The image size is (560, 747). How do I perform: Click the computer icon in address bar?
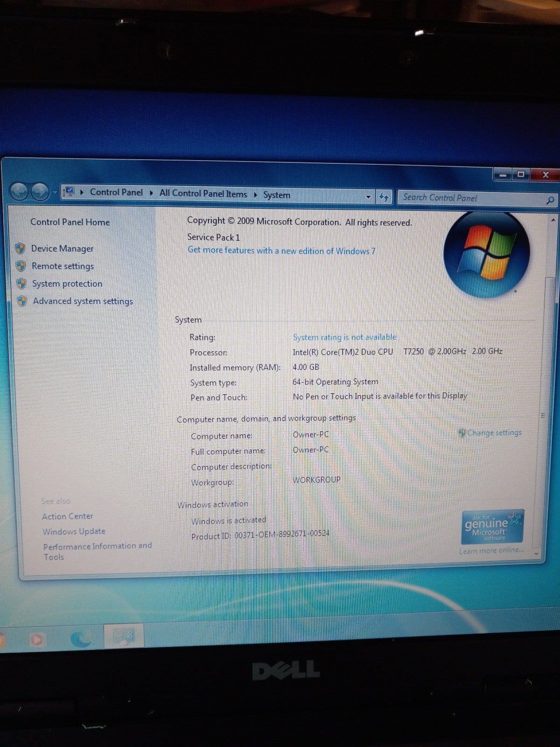[70, 191]
